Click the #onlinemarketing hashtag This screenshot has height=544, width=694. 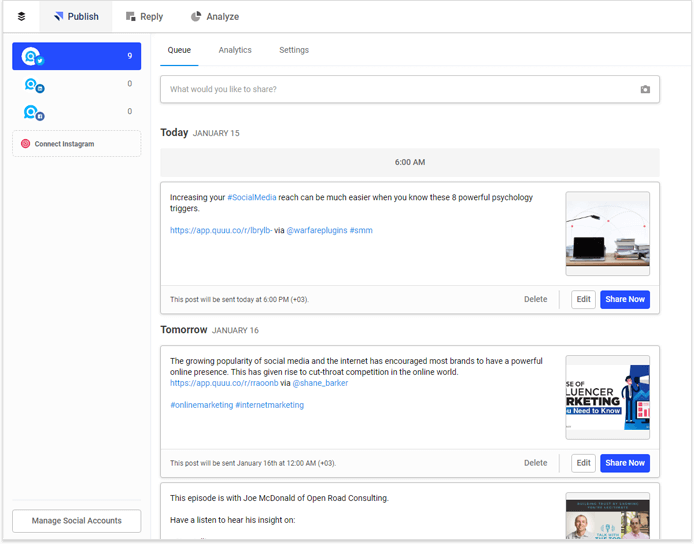[201, 405]
